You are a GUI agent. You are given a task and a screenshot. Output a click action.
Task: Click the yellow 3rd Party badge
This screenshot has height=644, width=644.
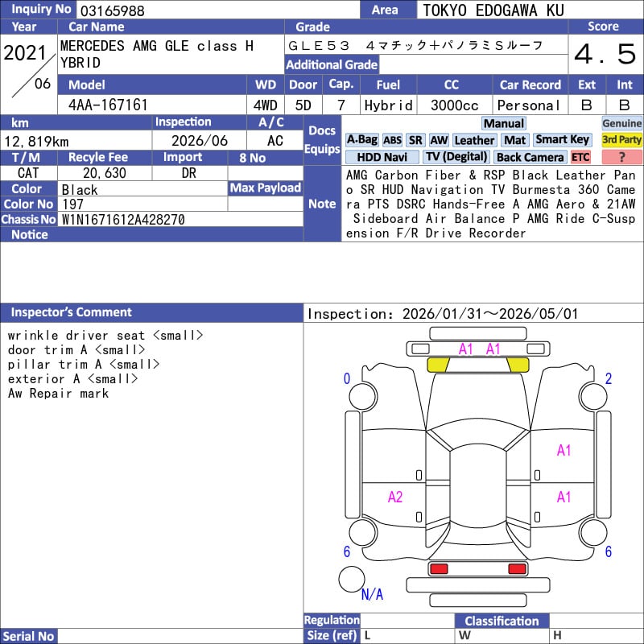click(621, 140)
